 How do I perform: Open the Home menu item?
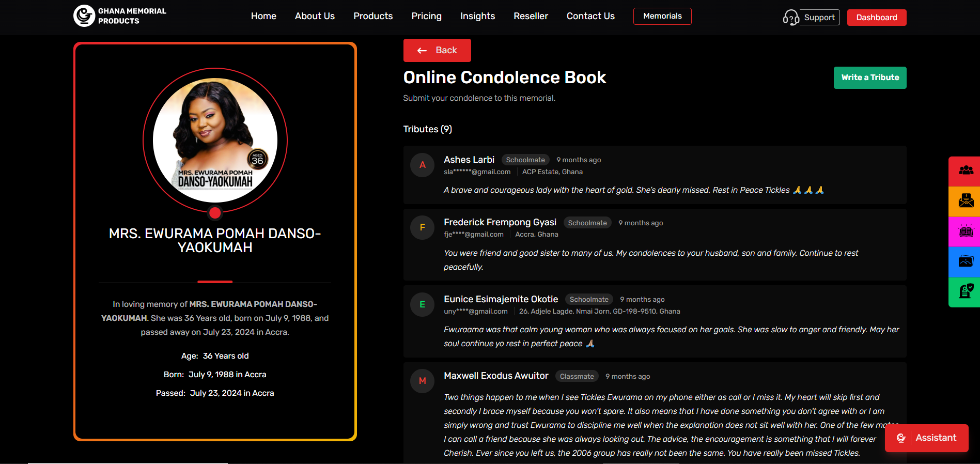[x=263, y=16]
